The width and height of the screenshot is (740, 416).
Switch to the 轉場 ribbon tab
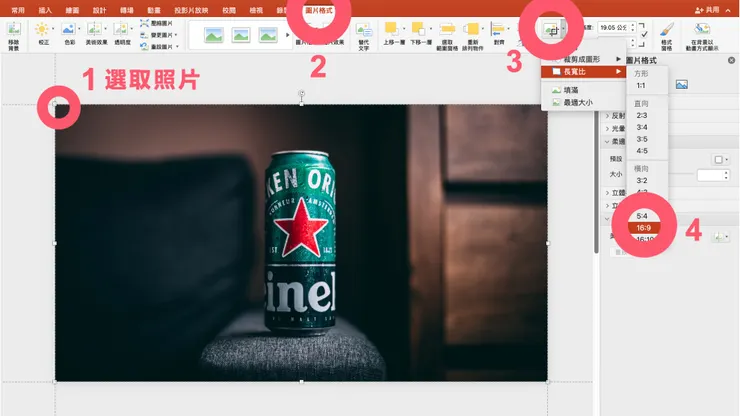(x=126, y=10)
